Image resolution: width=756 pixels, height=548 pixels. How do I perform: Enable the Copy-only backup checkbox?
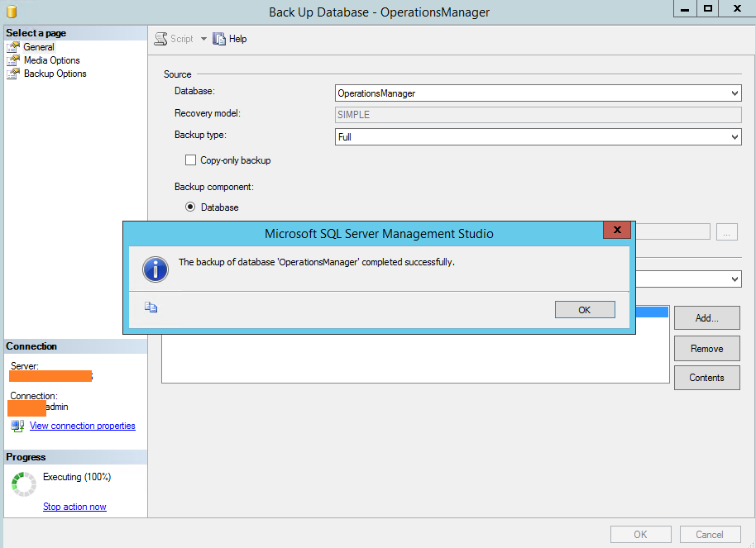[190, 160]
